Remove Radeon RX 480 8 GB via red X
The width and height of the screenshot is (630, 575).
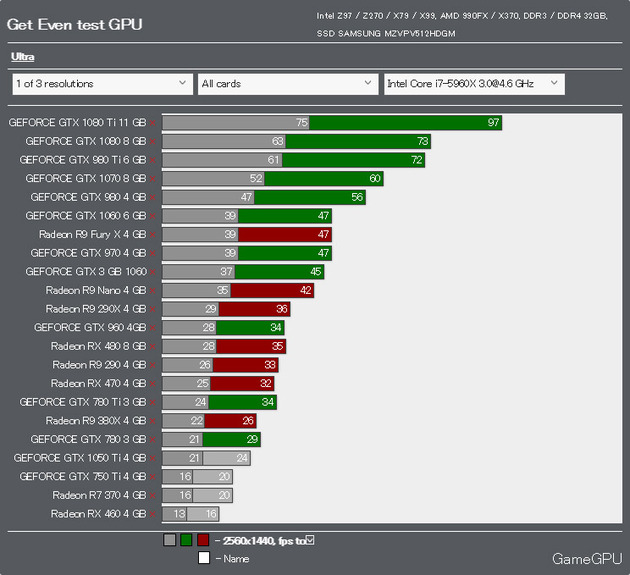point(153,346)
